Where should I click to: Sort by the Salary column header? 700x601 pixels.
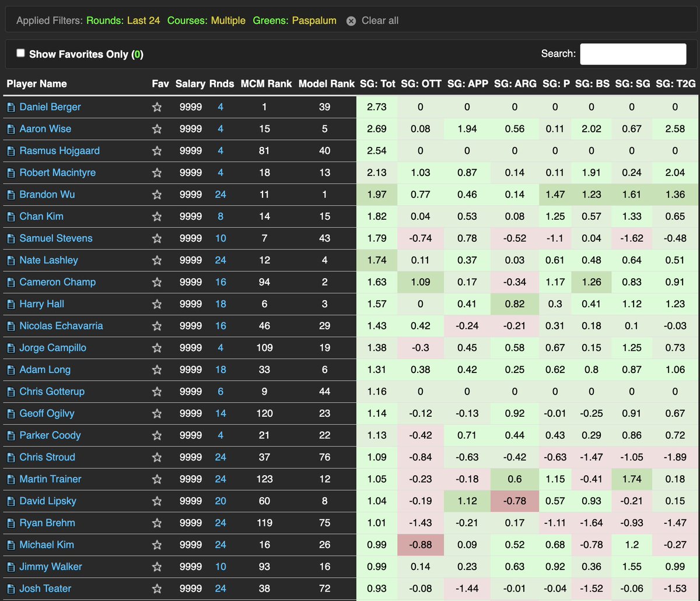(x=190, y=84)
